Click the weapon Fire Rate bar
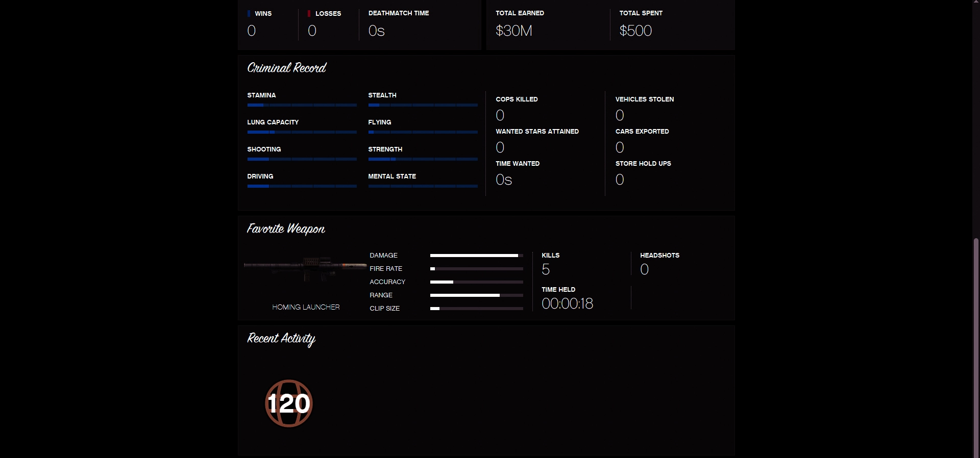This screenshot has height=458, width=980. [x=476, y=269]
